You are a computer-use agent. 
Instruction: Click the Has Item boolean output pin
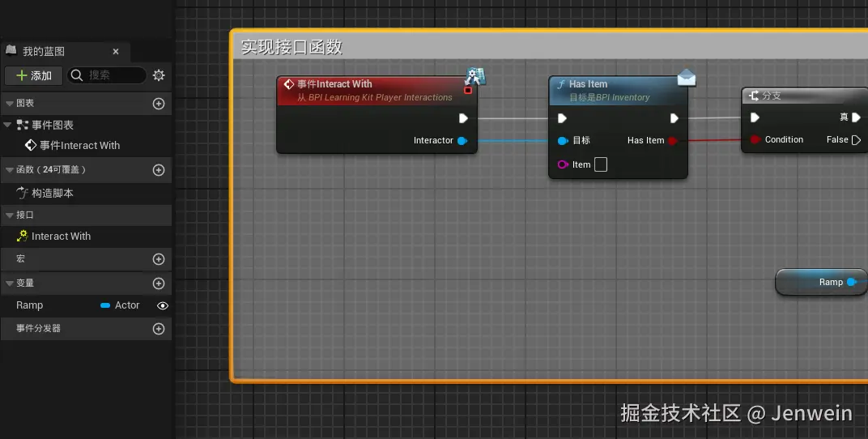672,141
